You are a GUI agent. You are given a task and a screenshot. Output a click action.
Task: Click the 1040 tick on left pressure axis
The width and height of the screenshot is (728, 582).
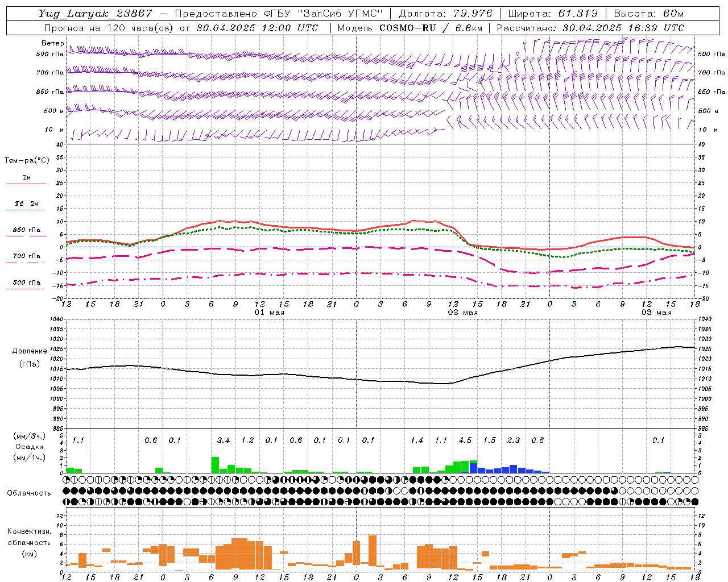point(56,319)
